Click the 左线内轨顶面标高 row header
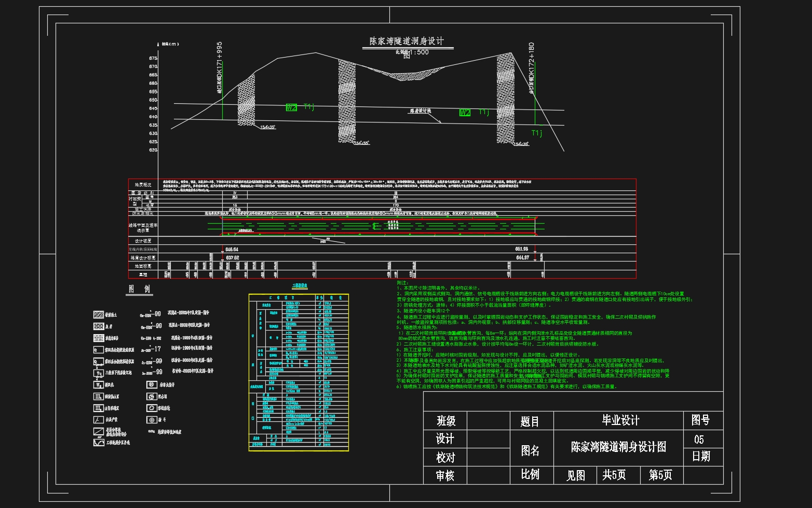This screenshot has height=508, width=812. tap(143, 250)
